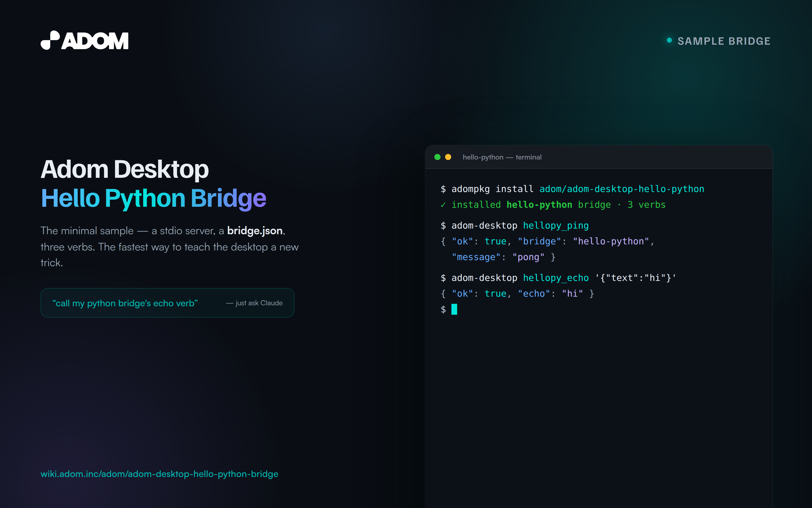The width and height of the screenshot is (812, 508).
Task: Click the package name "adom/adom-desktop-hello-python"
Action: [x=622, y=189]
